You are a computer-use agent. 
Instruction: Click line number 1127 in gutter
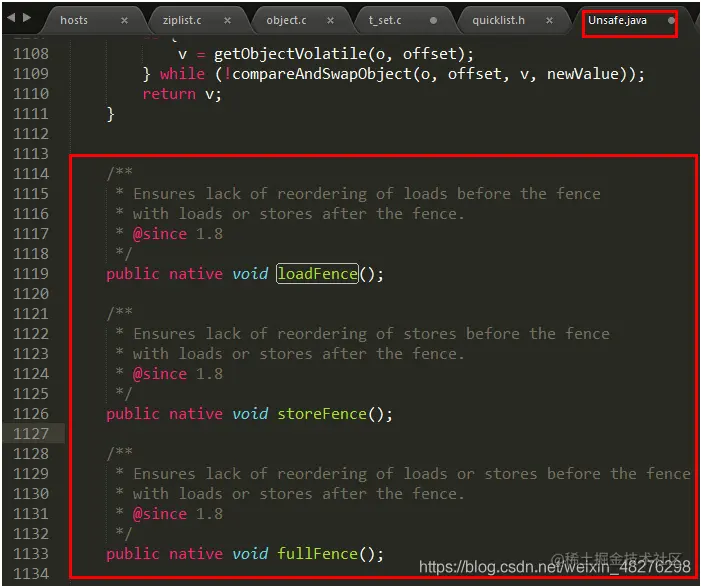30,434
